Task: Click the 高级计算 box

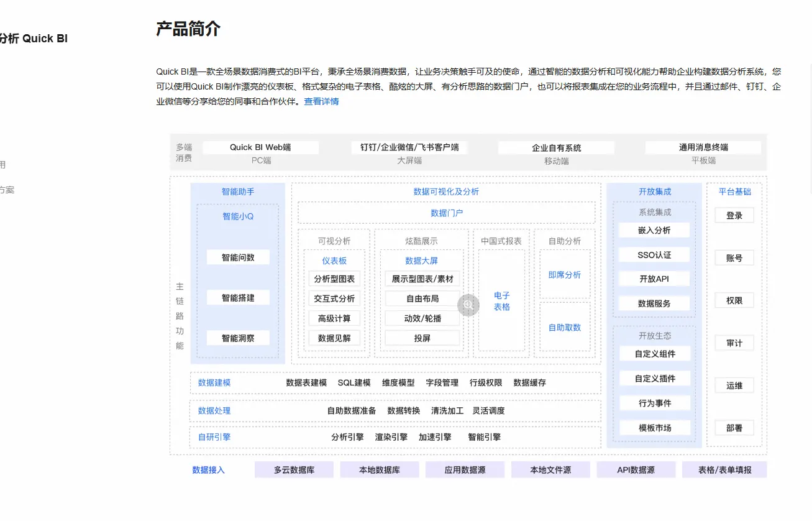Action: pyautogui.click(x=334, y=318)
